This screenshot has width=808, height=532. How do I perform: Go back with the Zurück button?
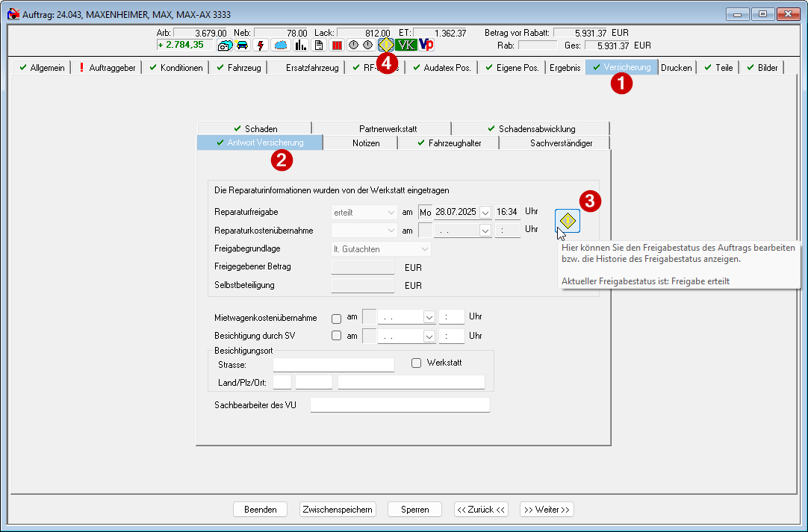pyautogui.click(x=482, y=510)
